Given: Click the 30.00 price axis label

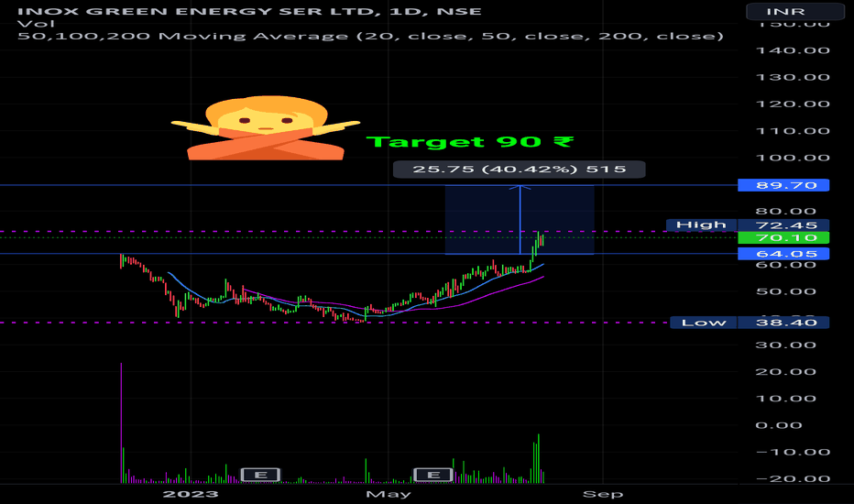Looking at the screenshot, I should click(786, 345).
